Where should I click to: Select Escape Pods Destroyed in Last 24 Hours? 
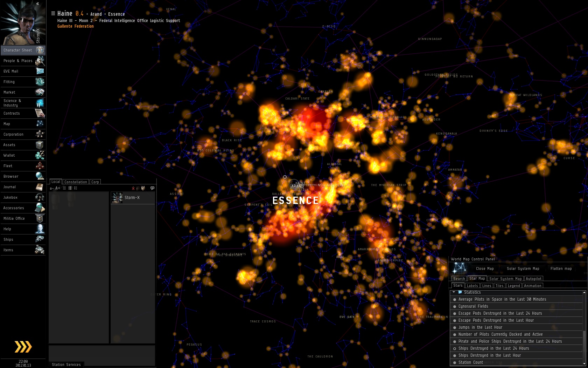[516, 313]
